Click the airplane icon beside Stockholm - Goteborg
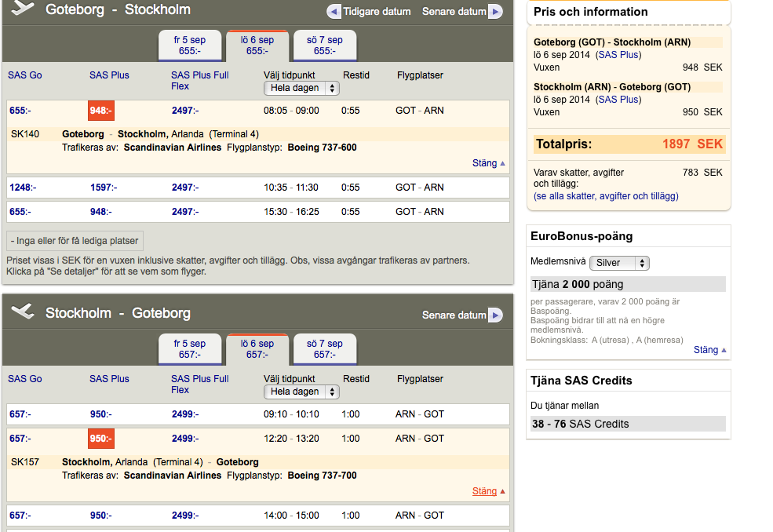773x532 pixels. tap(23, 312)
